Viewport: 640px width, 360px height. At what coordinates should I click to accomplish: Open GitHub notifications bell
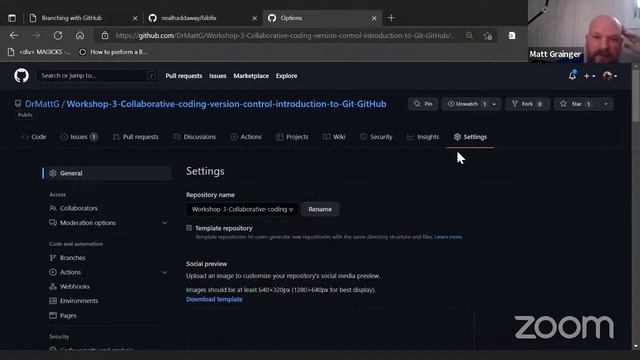coord(572,76)
